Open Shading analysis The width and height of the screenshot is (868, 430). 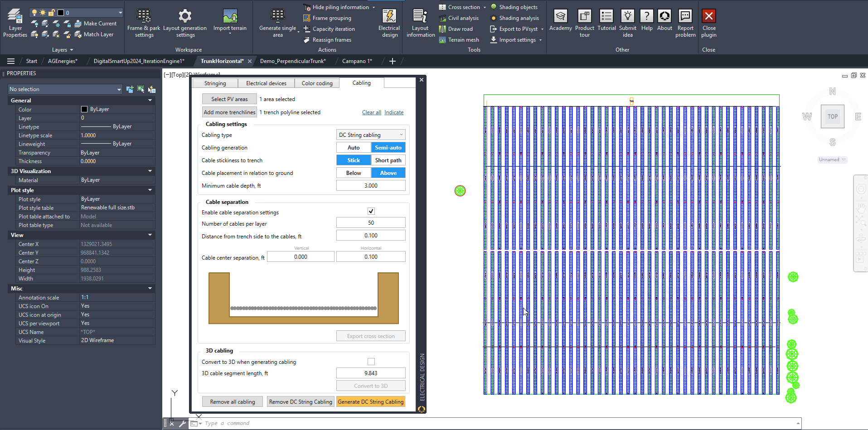click(514, 18)
